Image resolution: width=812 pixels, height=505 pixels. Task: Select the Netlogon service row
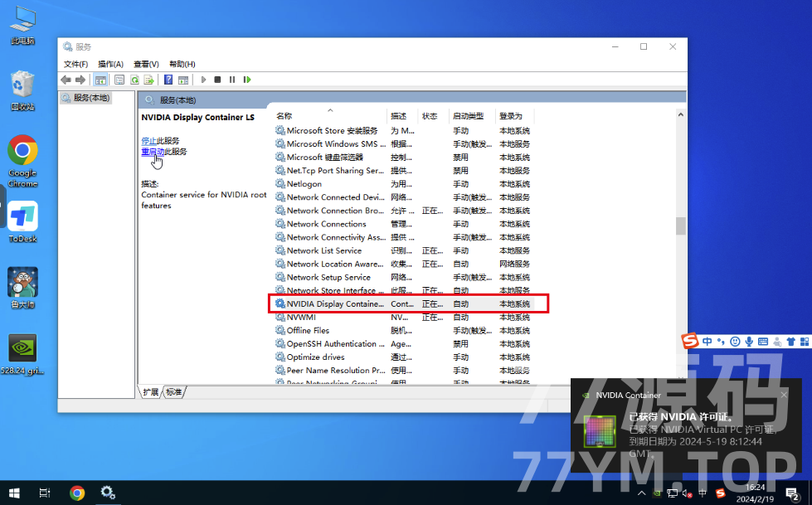coord(403,184)
